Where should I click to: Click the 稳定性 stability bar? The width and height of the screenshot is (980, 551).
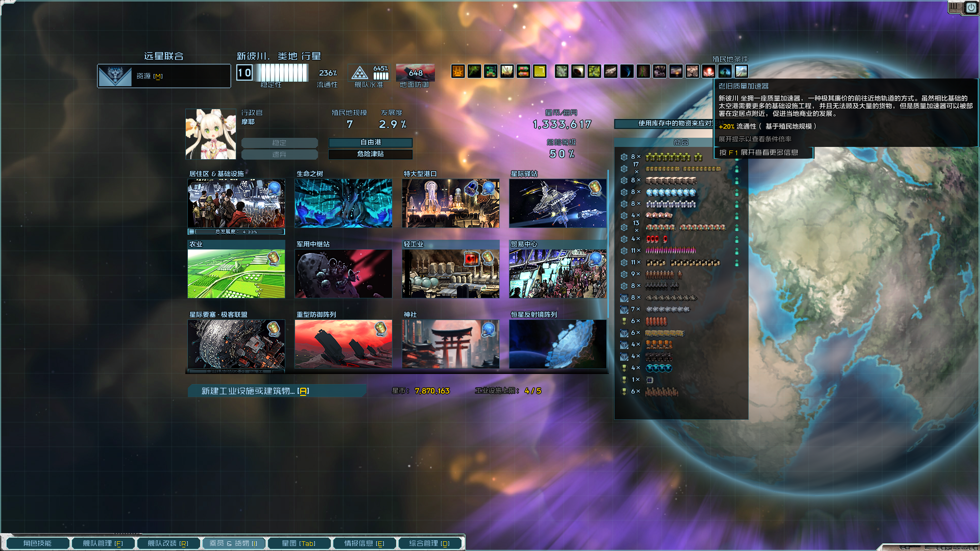[283, 73]
